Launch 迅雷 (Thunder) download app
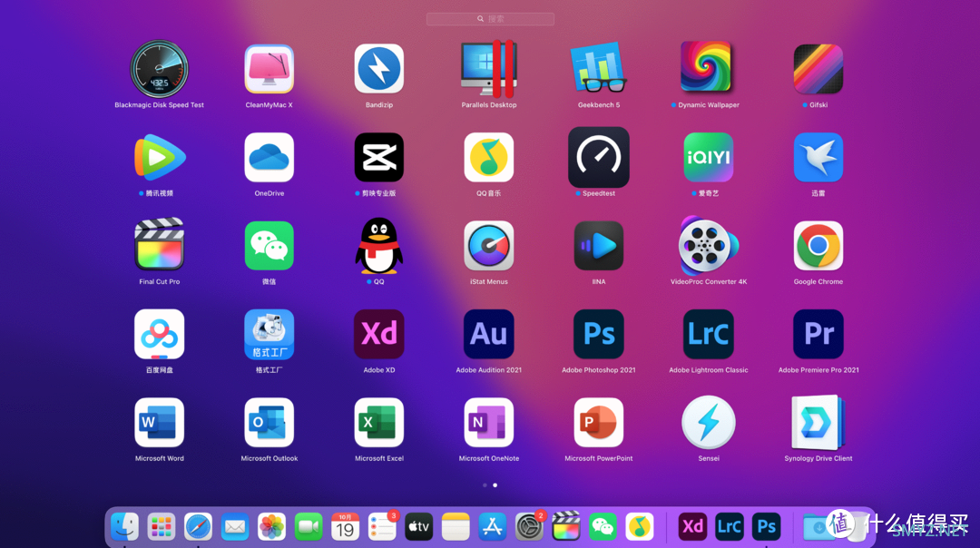This screenshot has height=548, width=980. pyautogui.click(x=818, y=158)
